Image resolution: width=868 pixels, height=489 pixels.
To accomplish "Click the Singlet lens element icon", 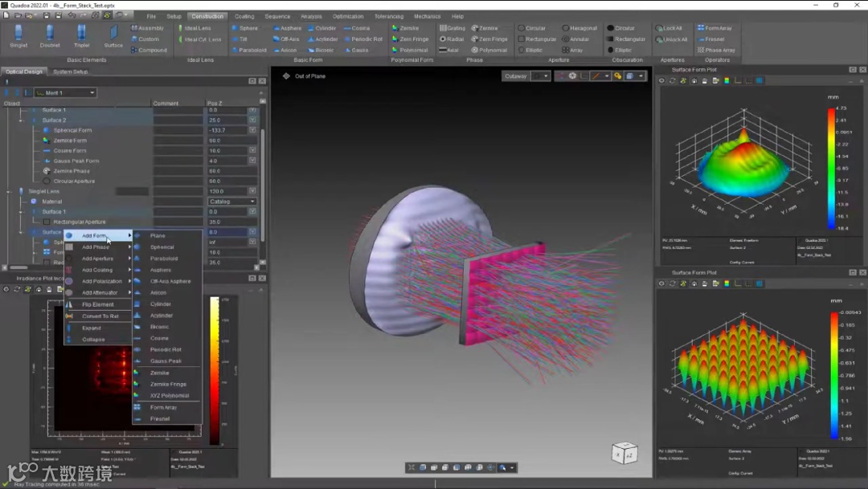I will [18, 32].
